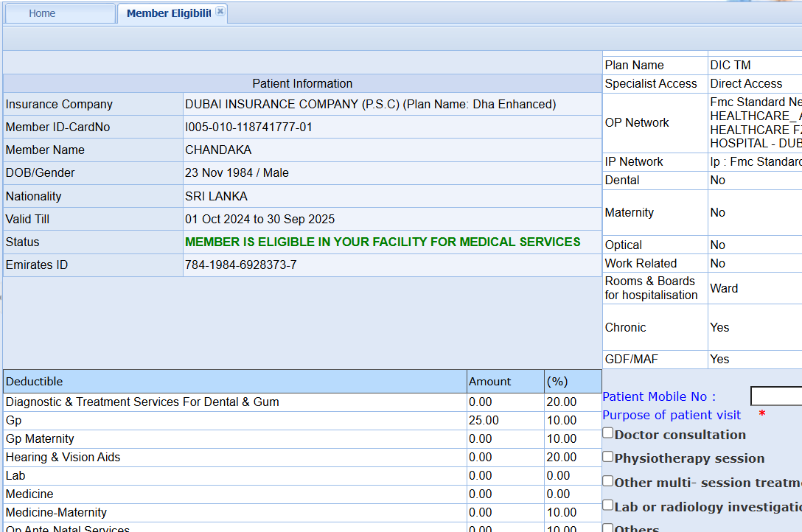Focus the Patient Mobile No field

pyautogui.click(x=775, y=396)
